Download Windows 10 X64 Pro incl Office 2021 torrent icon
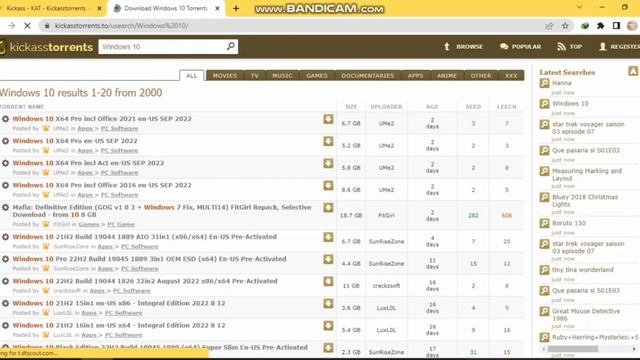Screen dimensions: 640x360 coord(328,119)
